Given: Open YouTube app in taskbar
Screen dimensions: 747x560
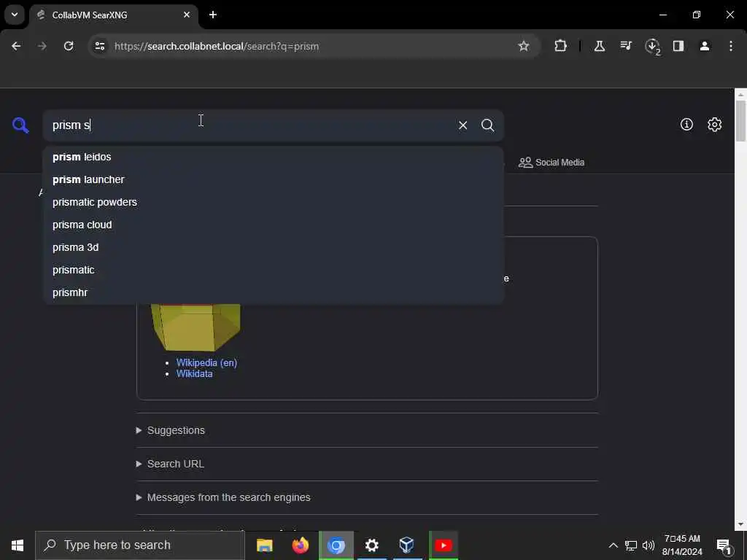Looking at the screenshot, I should 443,545.
